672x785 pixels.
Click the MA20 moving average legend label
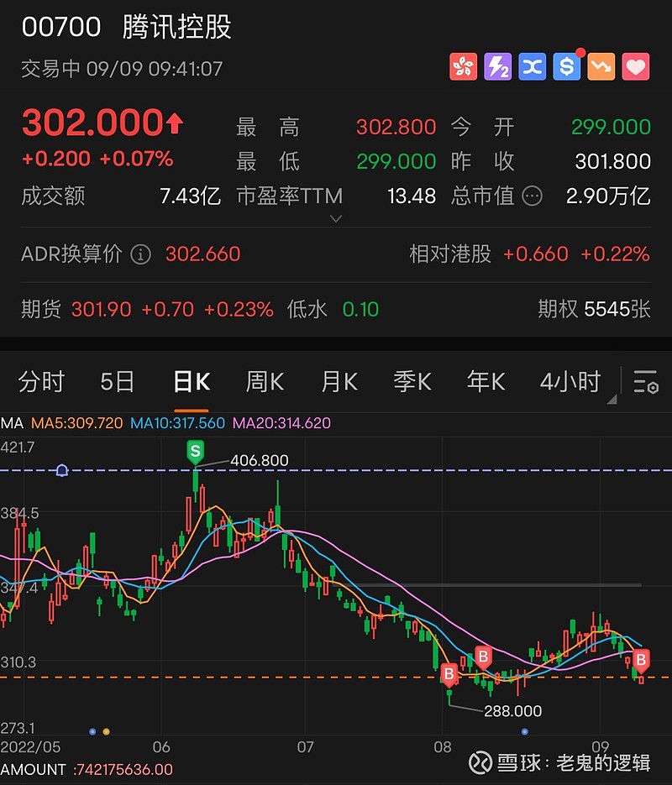point(282,423)
